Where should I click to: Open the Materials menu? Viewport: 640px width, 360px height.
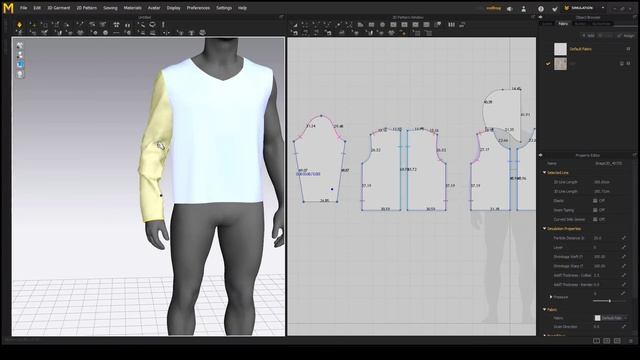point(133,8)
